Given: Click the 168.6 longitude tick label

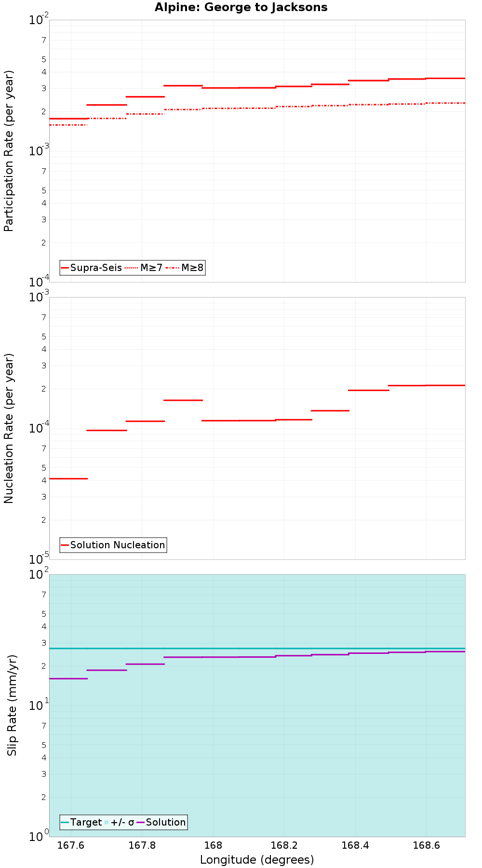Looking at the screenshot, I should [426, 845].
